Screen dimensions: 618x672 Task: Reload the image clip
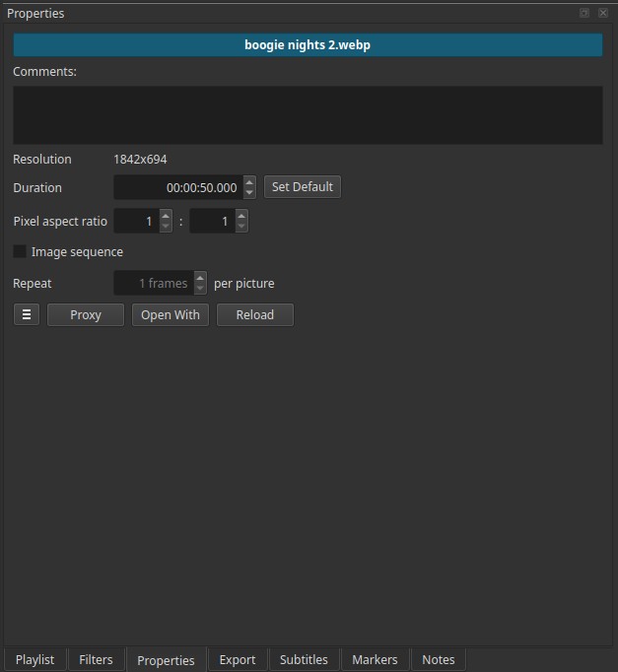254,315
